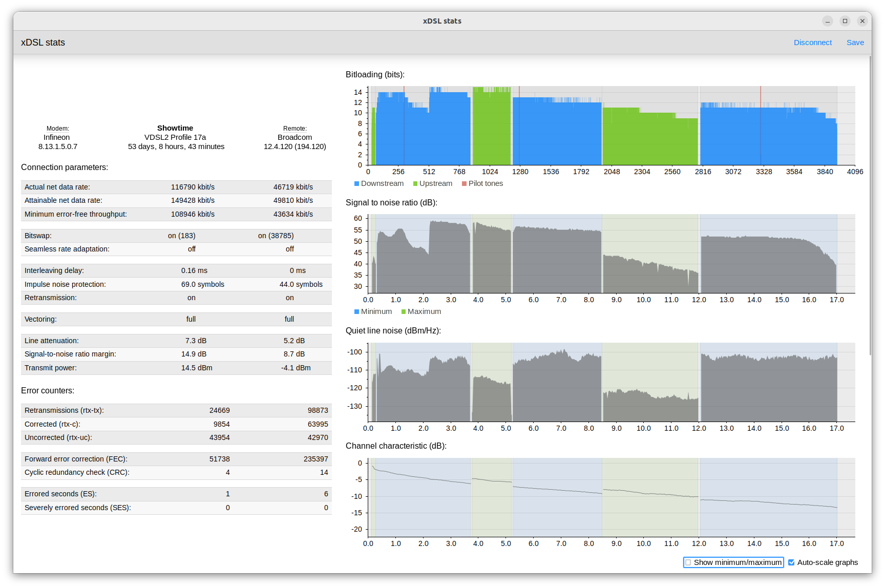885x588 pixels.
Task: Click Cyclic redundancy check (CRC) label
Action: point(77,472)
